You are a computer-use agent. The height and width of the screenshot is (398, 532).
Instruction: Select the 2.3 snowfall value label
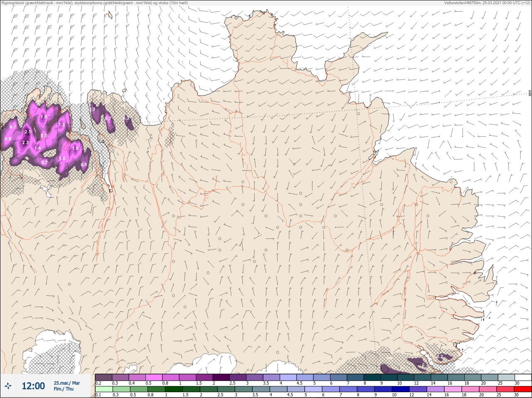pos(25,142)
